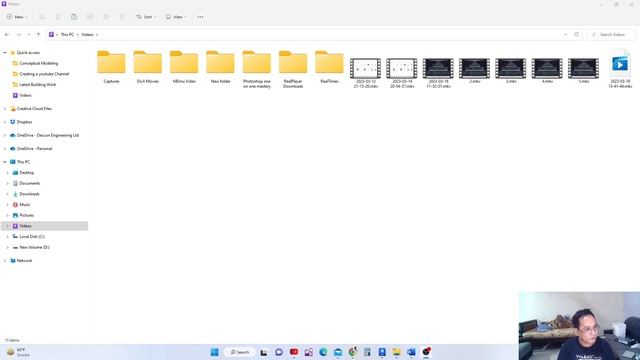Select the New folder item
This screenshot has width=640, height=360.
pyautogui.click(x=220, y=67)
